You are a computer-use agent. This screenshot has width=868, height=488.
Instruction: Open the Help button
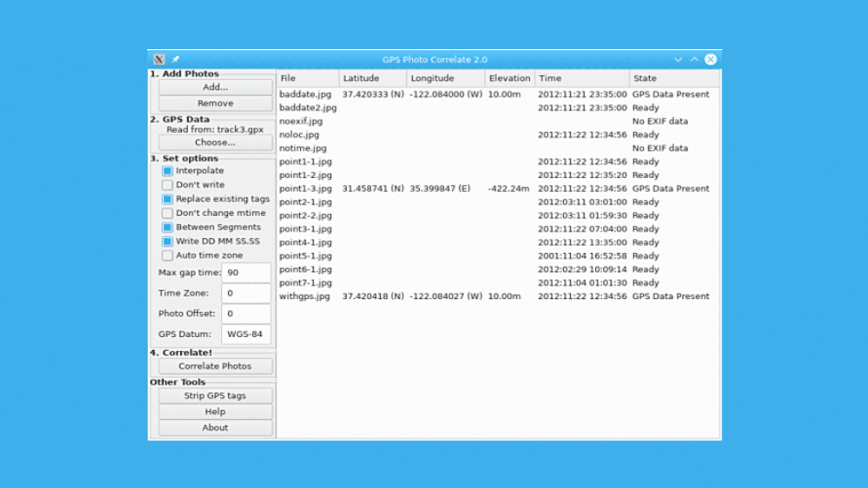[x=215, y=412]
